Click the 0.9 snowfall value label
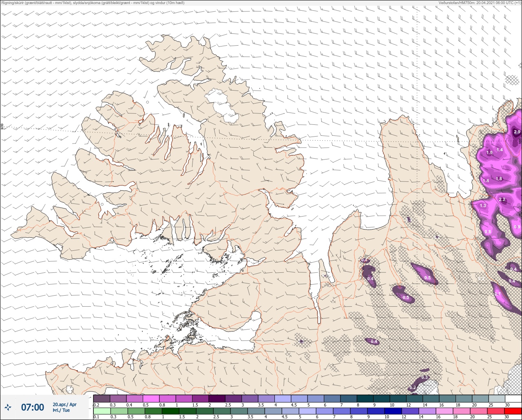The height and width of the screenshot is (420, 522). [517, 227]
